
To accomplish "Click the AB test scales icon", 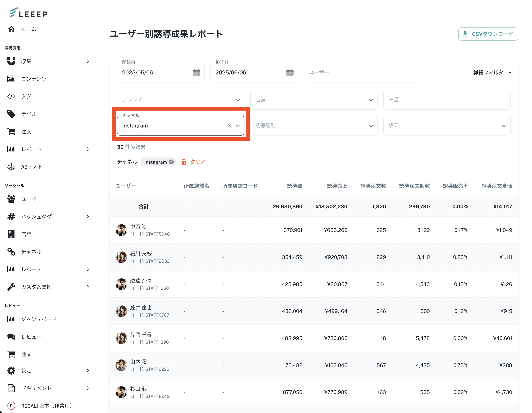I will click(x=11, y=167).
